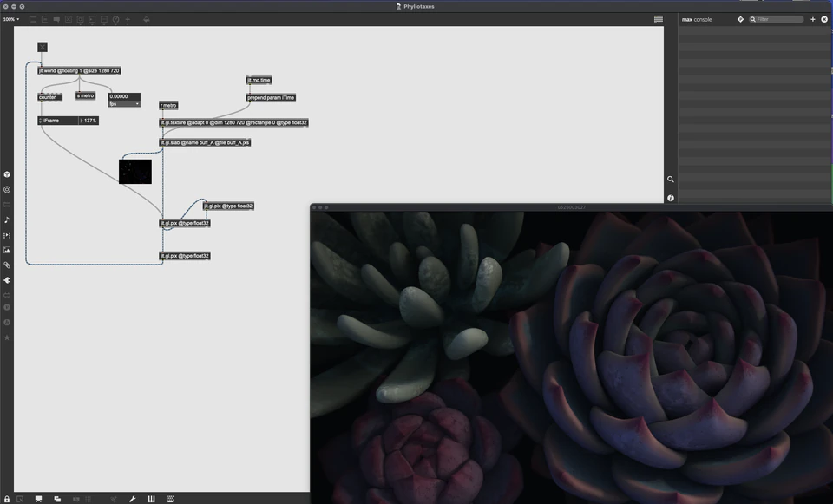Open the Plug-ins plug icon in left sidebar
The height and width of the screenshot is (504, 833).
point(7,280)
